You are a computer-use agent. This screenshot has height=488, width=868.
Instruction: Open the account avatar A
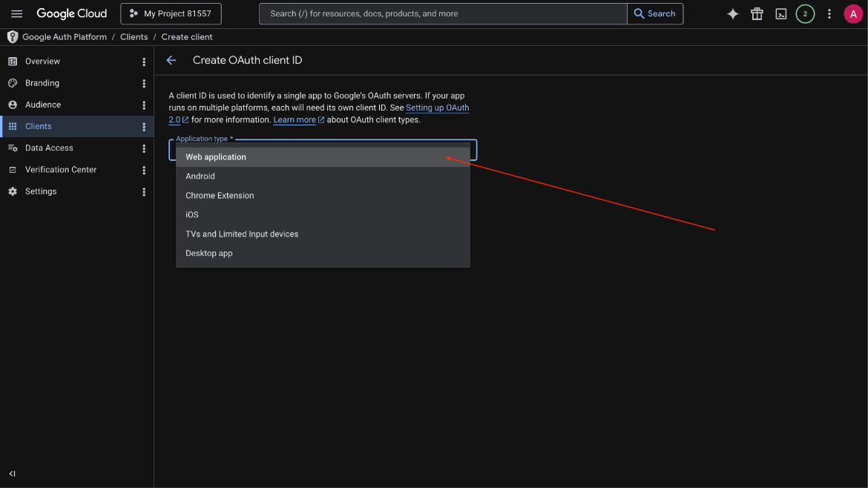[x=853, y=14]
